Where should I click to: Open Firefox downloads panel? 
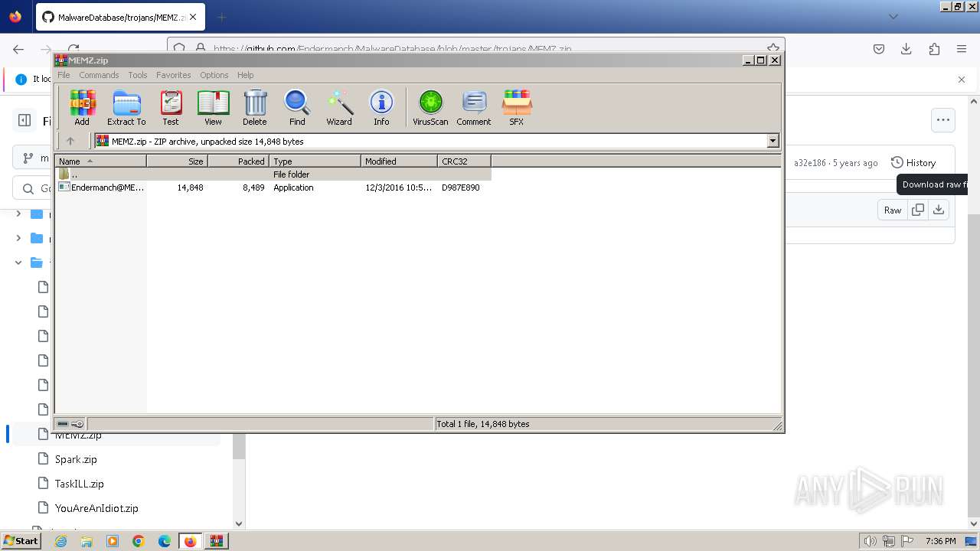coord(906,49)
